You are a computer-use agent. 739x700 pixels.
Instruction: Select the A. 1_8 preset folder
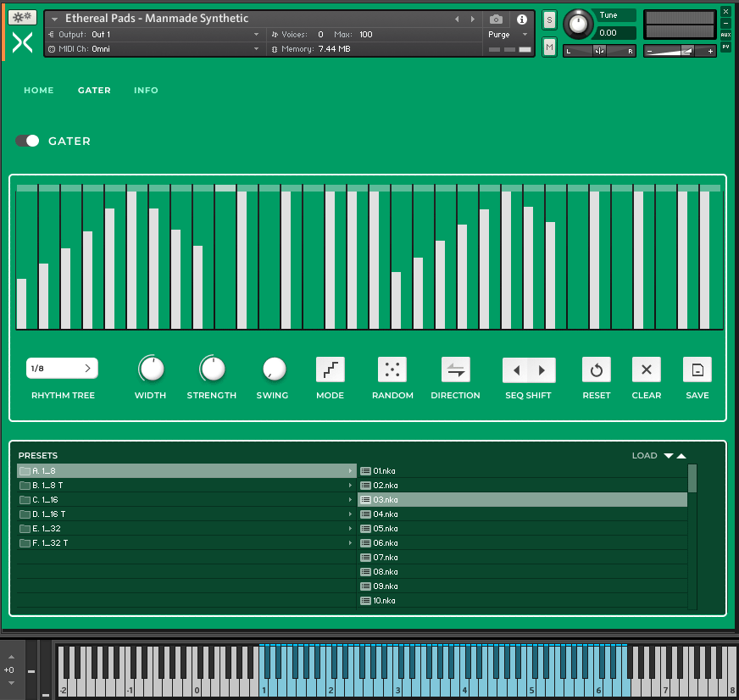(186, 471)
